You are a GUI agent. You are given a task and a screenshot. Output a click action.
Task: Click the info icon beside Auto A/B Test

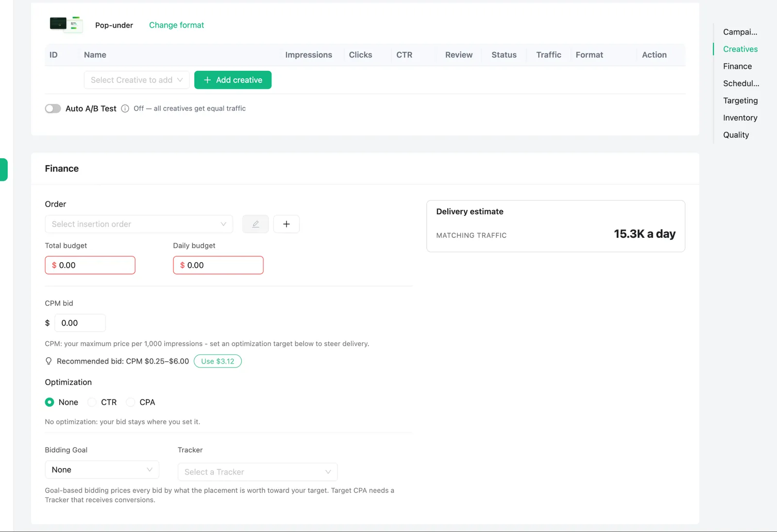click(x=125, y=108)
